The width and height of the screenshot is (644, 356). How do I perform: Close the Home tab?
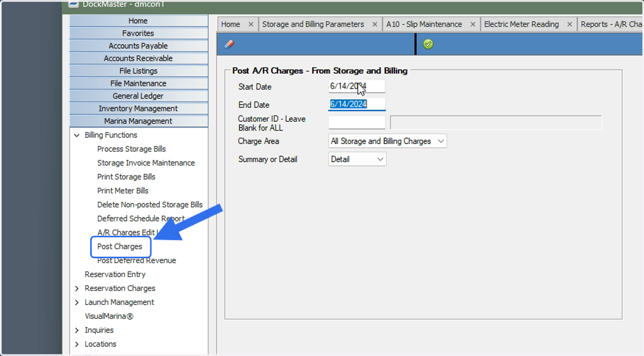[x=251, y=24]
